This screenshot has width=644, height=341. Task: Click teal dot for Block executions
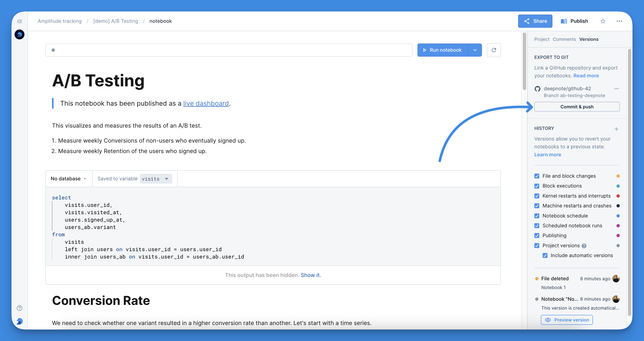(618, 186)
